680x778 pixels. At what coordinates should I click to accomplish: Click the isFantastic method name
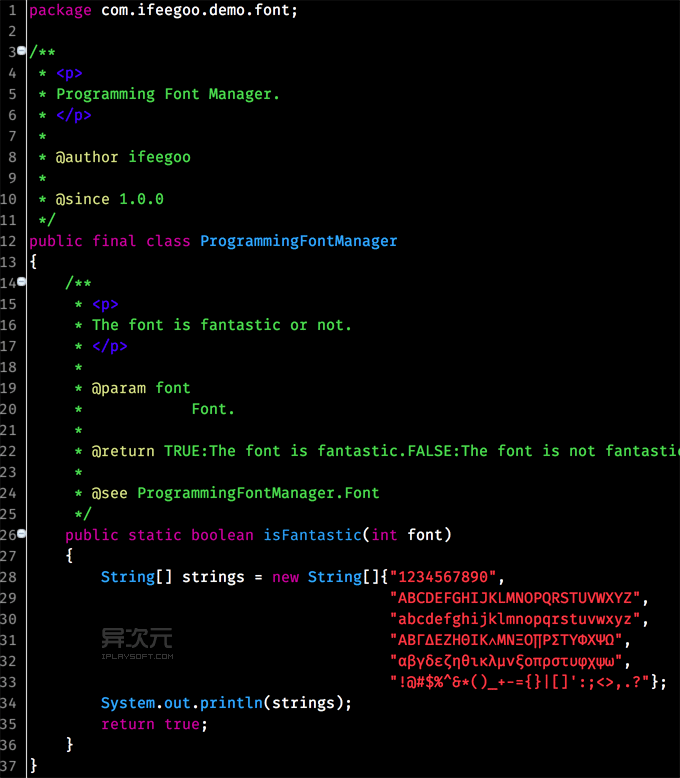pos(312,535)
